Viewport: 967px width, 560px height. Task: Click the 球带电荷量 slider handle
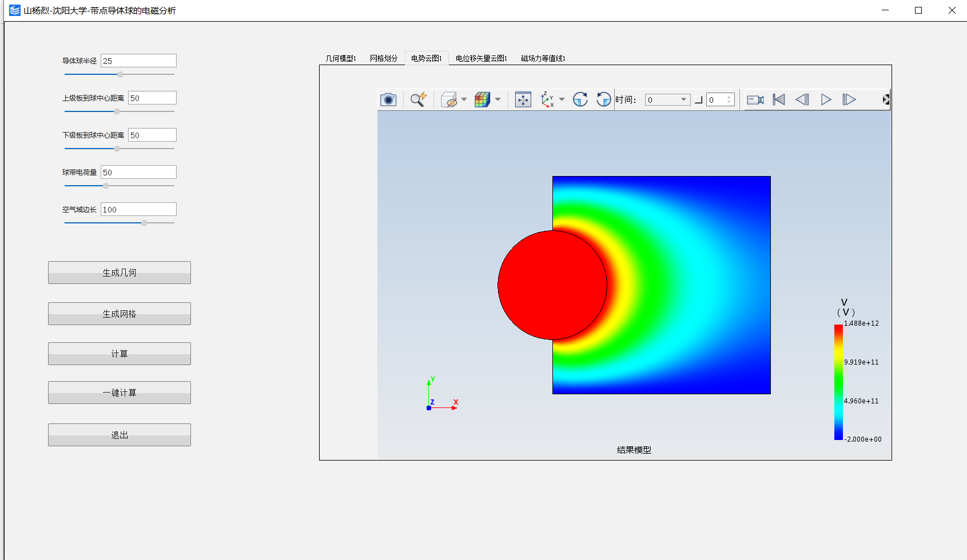pos(106,186)
